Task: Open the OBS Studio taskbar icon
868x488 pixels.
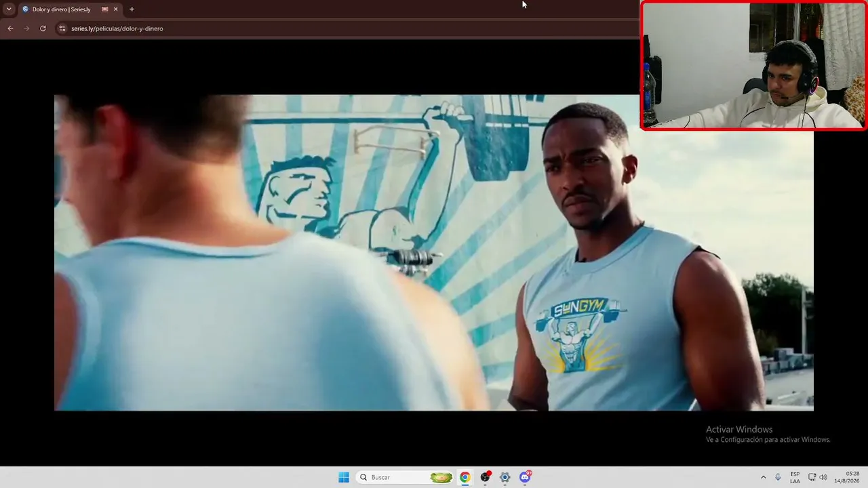Action: coord(485,477)
